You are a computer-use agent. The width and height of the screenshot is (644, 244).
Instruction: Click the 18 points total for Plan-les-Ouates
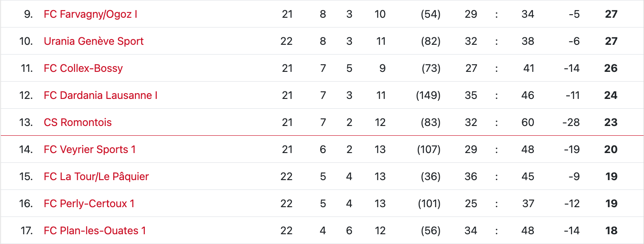point(611,231)
